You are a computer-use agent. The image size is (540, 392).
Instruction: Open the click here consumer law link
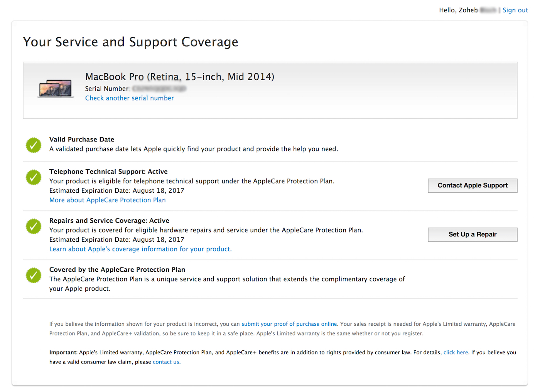pyautogui.click(x=456, y=352)
